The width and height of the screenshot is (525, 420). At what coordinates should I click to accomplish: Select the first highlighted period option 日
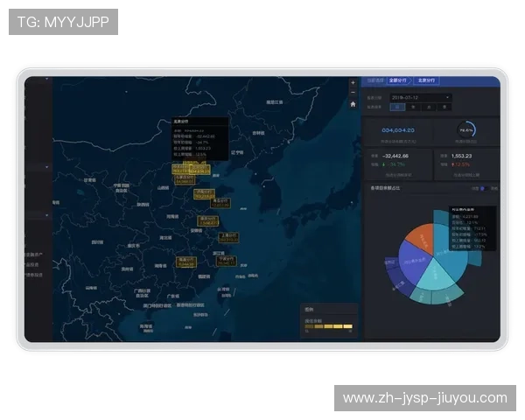(398, 107)
